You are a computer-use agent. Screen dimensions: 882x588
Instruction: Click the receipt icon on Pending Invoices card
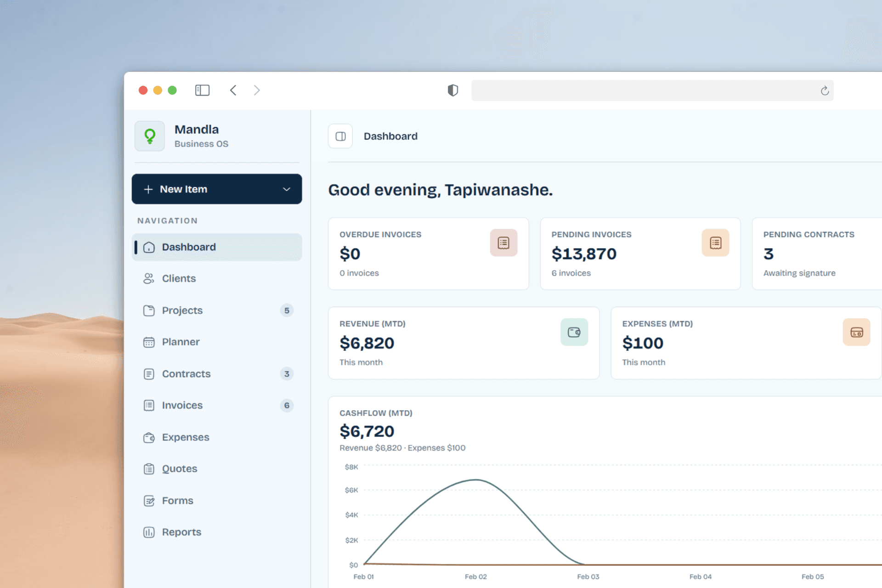pyautogui.click(x=715, y=243)
